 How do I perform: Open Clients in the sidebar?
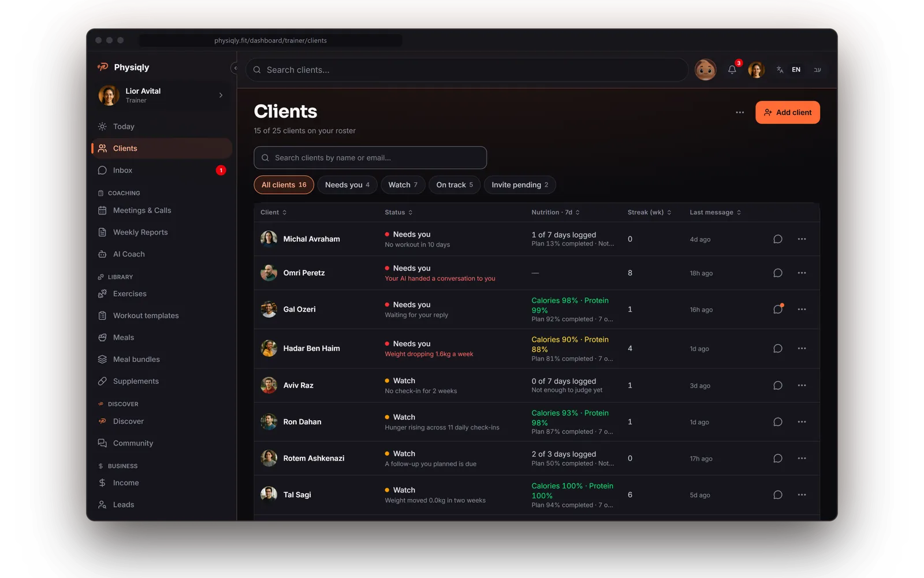(x=162, y=149)
